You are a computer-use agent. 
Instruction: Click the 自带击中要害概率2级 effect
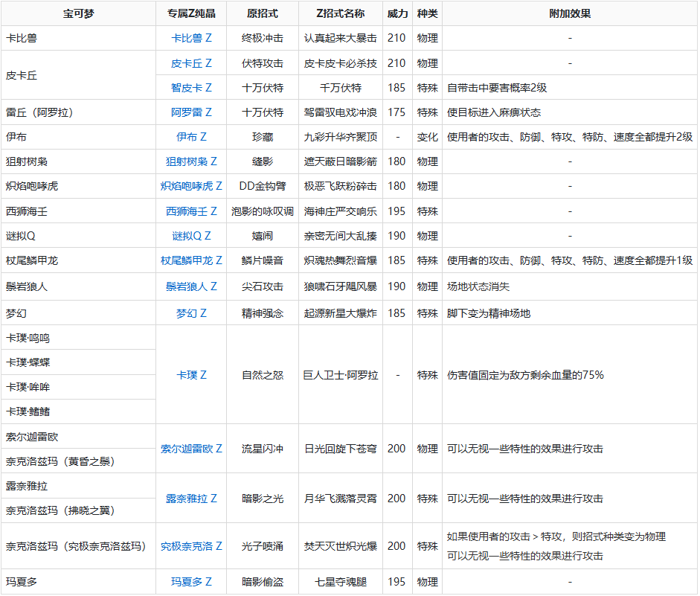tap(497, 88)
